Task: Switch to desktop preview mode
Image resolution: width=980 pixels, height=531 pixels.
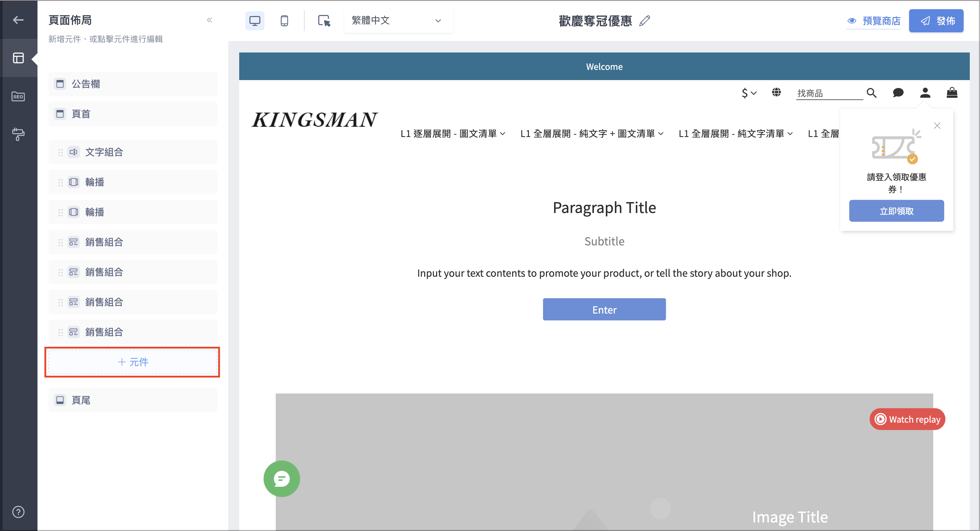Action: click(x=255, y=20)
